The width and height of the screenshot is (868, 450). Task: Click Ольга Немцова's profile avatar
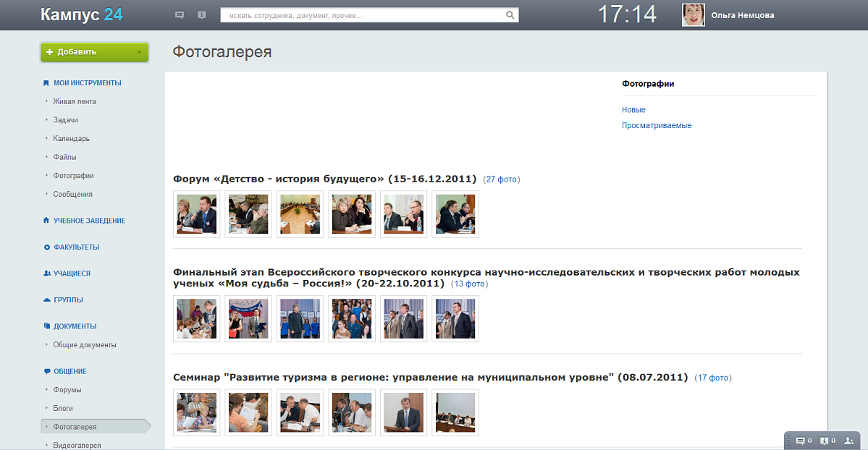point(694,15)
